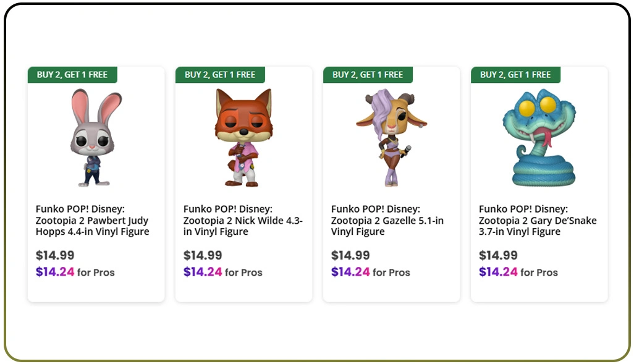Image resolution: width=634 pixels, height=364 pixels.
Task: Click the Judy Hopps figure image
Action: click(x=96, y=137)
